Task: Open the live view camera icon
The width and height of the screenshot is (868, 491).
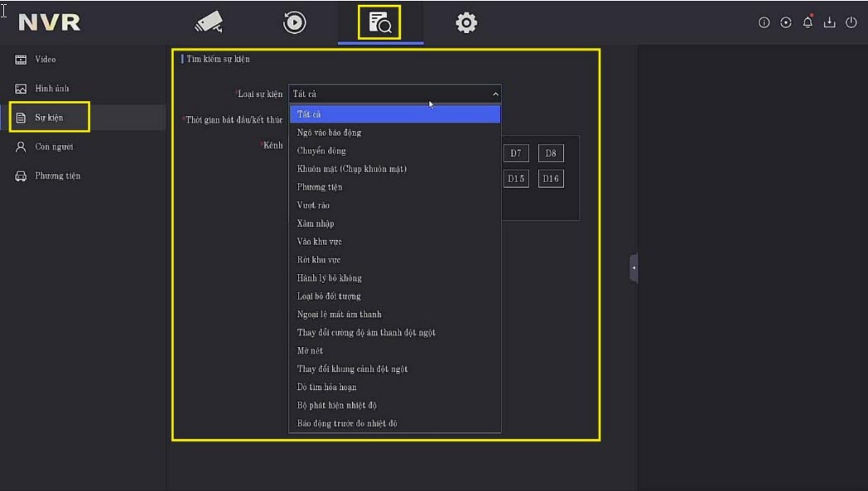Action: click(x=209, y=22)
